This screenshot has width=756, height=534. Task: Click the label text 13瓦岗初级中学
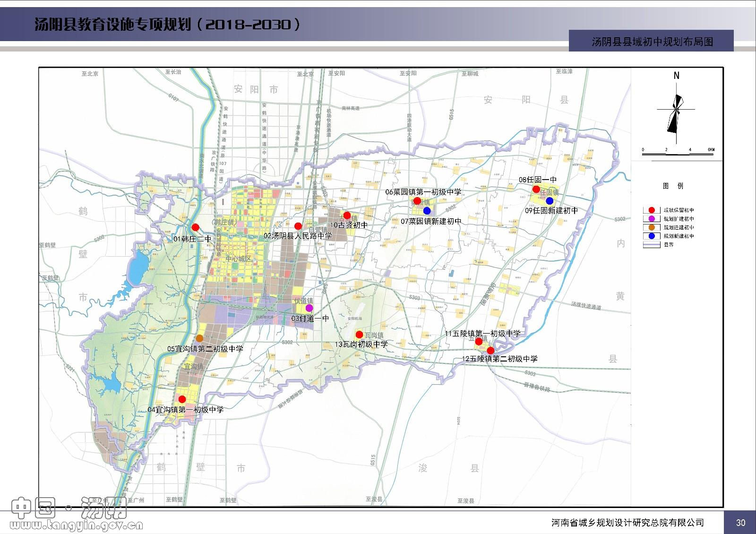click(361, 345)
